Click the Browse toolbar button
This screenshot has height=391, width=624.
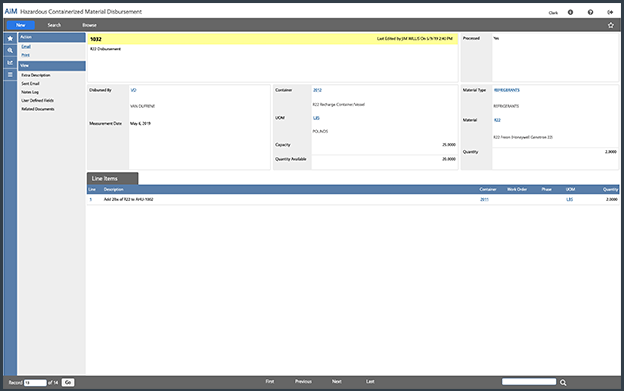tap(90, 25)
